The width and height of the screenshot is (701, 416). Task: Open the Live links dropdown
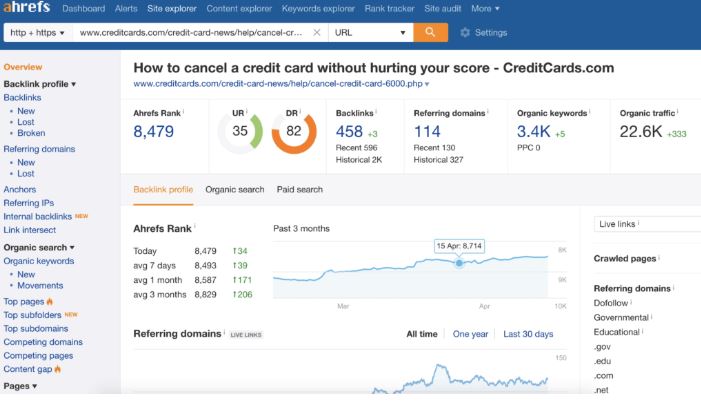pos(647,224)
